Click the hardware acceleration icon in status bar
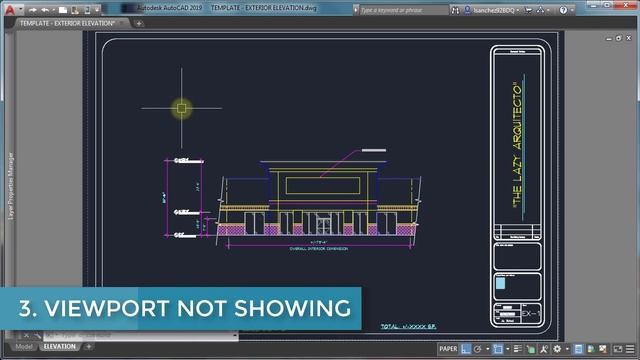Image resolution: width=640 pixels, height=360 pixels. (603, 349)
